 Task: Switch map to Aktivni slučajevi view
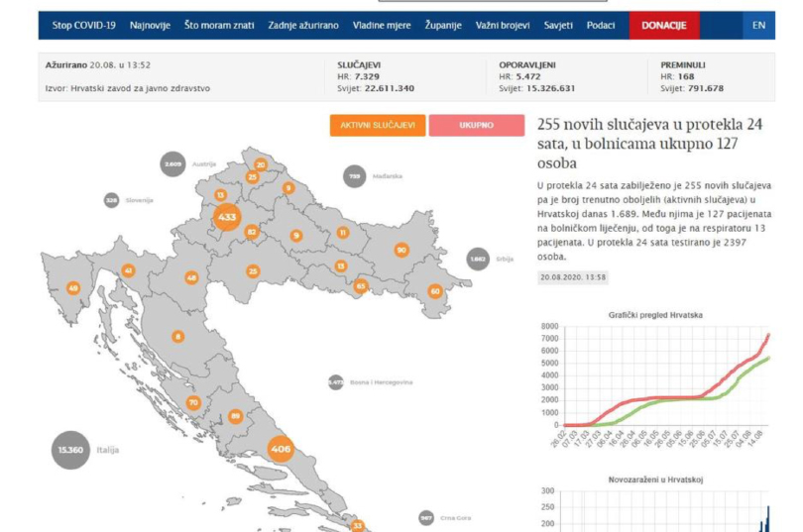pos(378,126)
